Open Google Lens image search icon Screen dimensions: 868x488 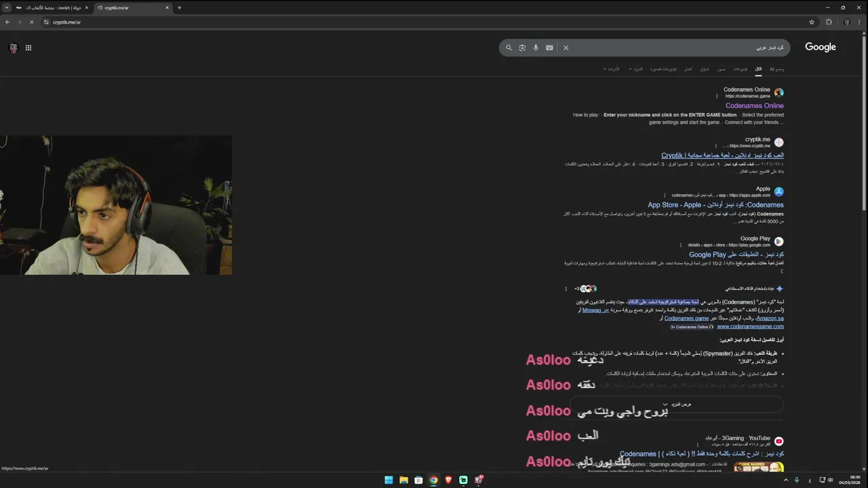[522, 47]
